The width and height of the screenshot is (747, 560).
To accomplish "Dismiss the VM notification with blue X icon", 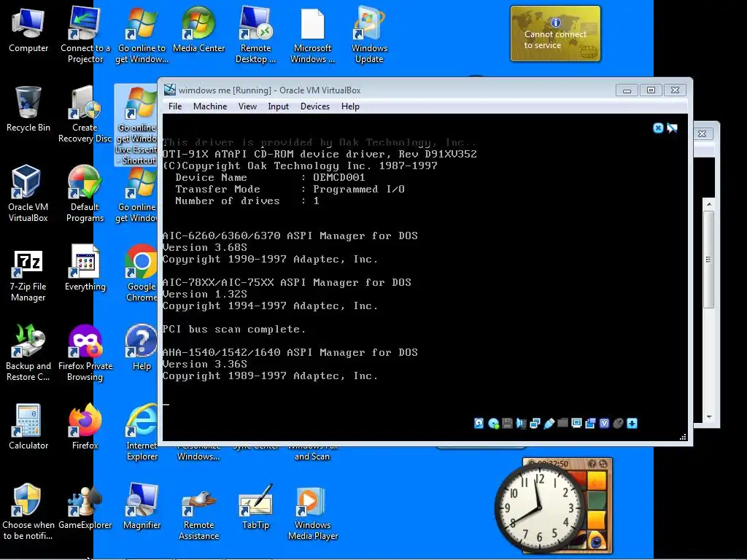I will (658, 128).
